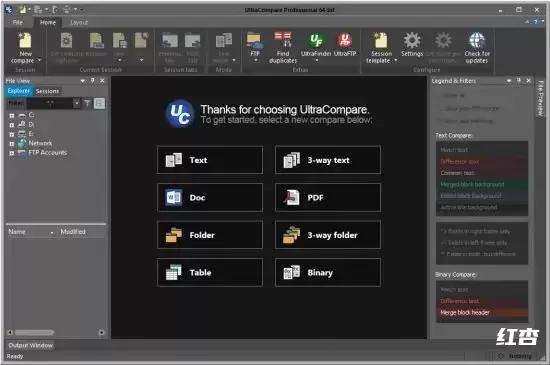Image resolution: width=550 pixels, height=365 pixels.
Task: Start a 3-way folder compare
Action: (x=328, y=235)
